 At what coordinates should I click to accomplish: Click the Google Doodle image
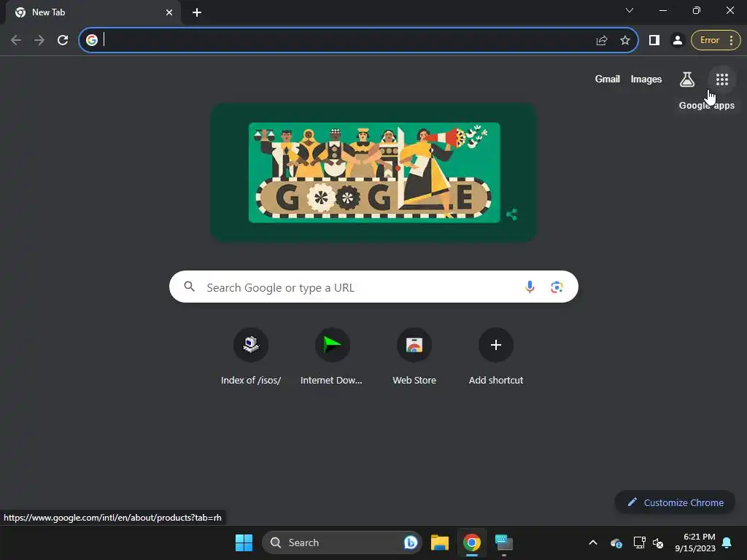click(374, 172)
